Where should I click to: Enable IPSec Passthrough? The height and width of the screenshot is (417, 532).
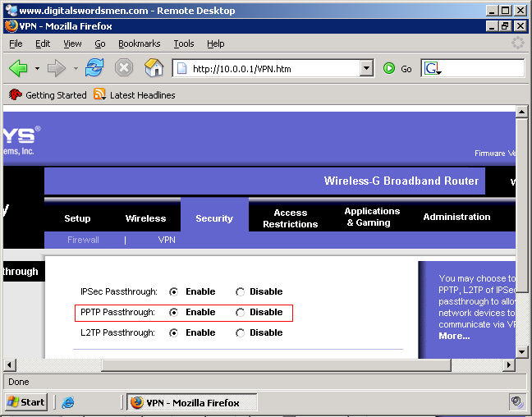pyautogui.click(x=174, y=291)
